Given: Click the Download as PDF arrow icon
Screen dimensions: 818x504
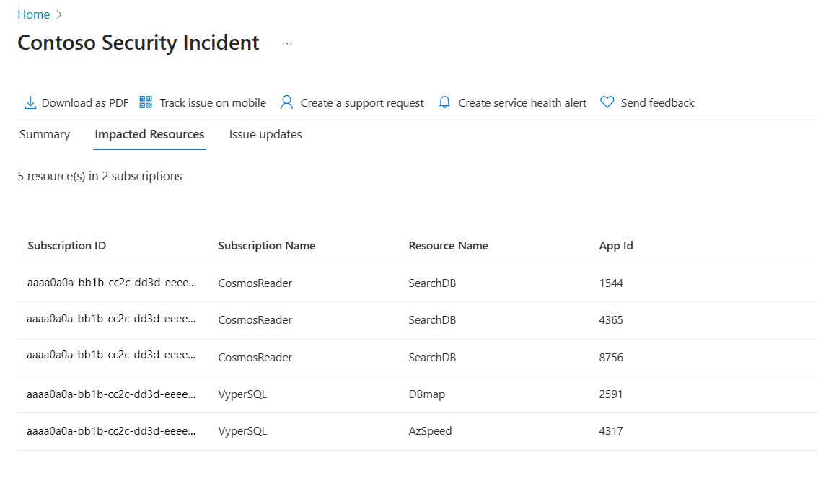Looking at the screenshot, I should tap(30, 103).
